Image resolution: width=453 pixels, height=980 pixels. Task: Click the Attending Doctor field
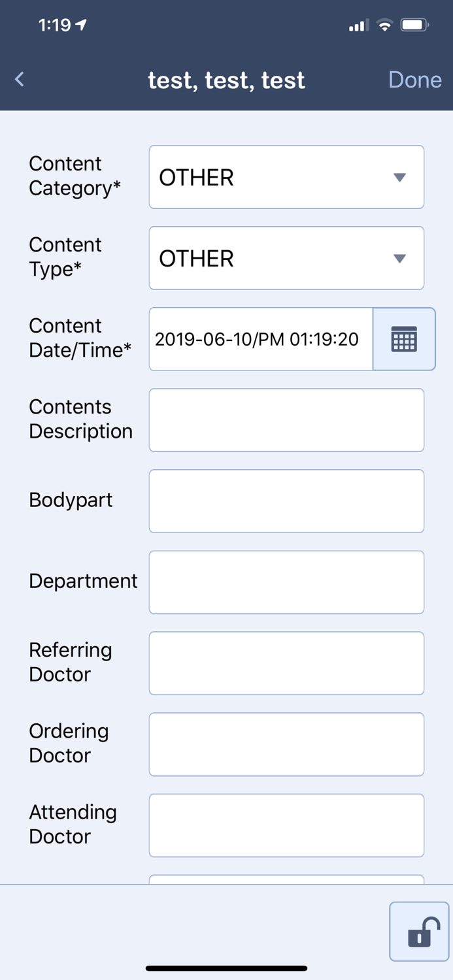click(x=286, y=825)
